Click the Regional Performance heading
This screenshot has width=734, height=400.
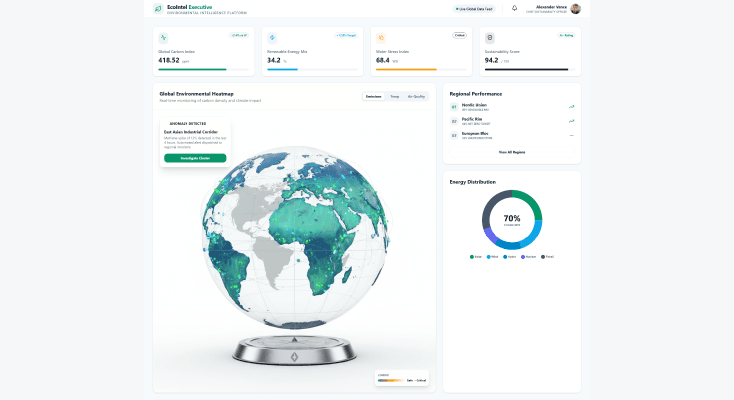pyautogui.click(x=476, y=94)
